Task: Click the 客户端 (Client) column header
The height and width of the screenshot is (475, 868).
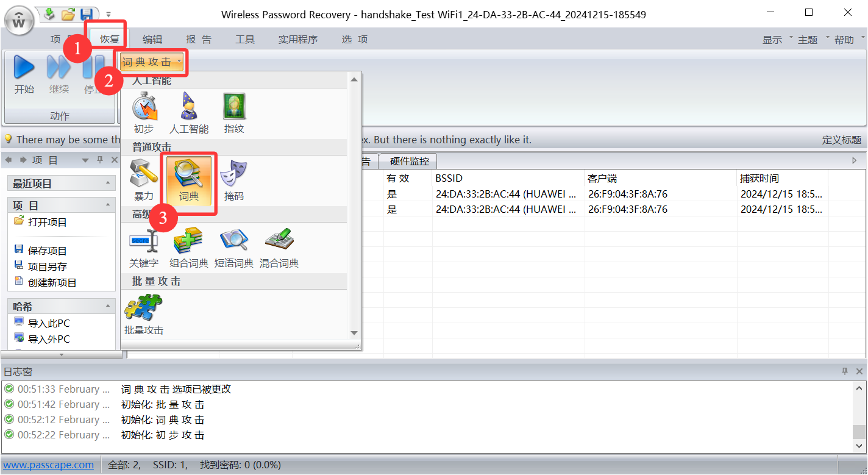Action: click(x=661, y=178)
